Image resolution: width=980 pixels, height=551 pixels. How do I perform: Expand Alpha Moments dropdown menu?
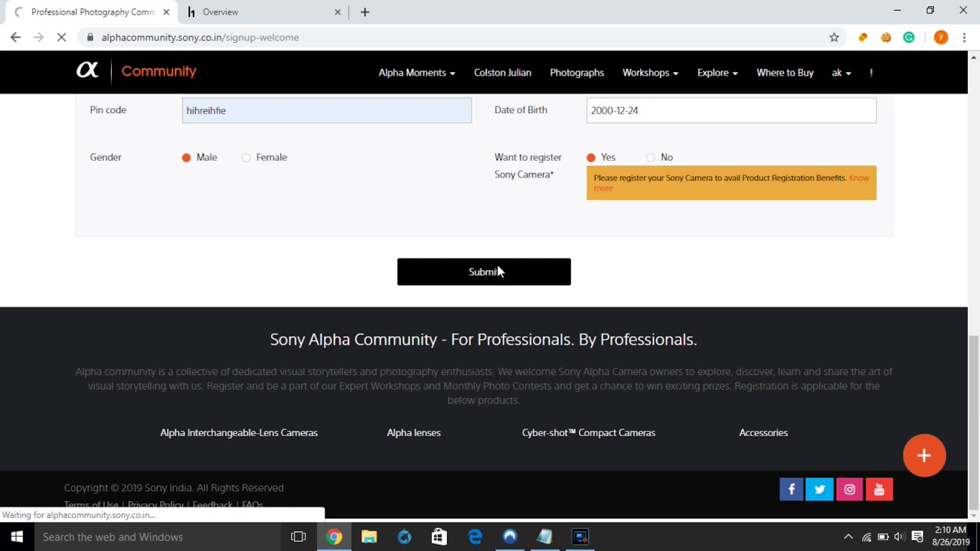(416, 73)
